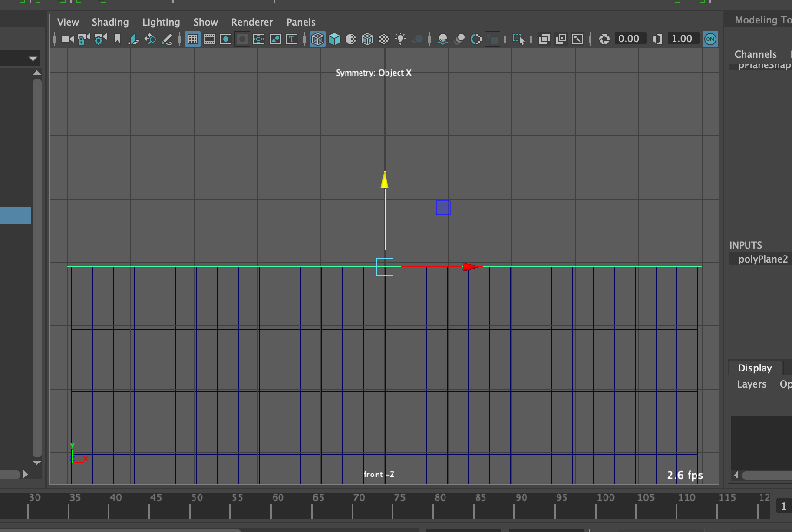The image size is (792, 532).
Task: Enable Smooth Shade All cube icon
Action: click(x=334, y=39)
